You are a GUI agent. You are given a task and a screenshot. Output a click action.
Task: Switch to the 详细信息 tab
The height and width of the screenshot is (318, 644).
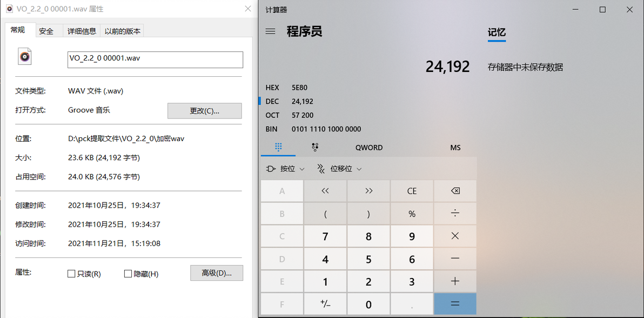click(82, 31)
